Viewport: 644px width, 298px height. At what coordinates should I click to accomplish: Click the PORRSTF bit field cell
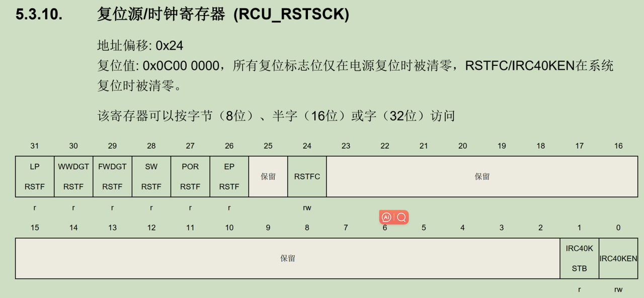pos(190,176)
